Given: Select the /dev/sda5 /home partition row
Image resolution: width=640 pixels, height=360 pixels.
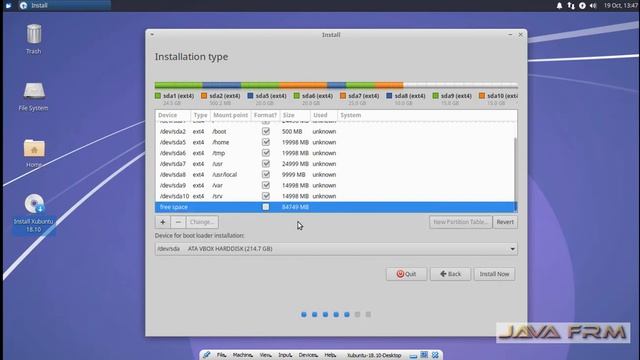Looking at the screenshot, I should tap(335, 142).
